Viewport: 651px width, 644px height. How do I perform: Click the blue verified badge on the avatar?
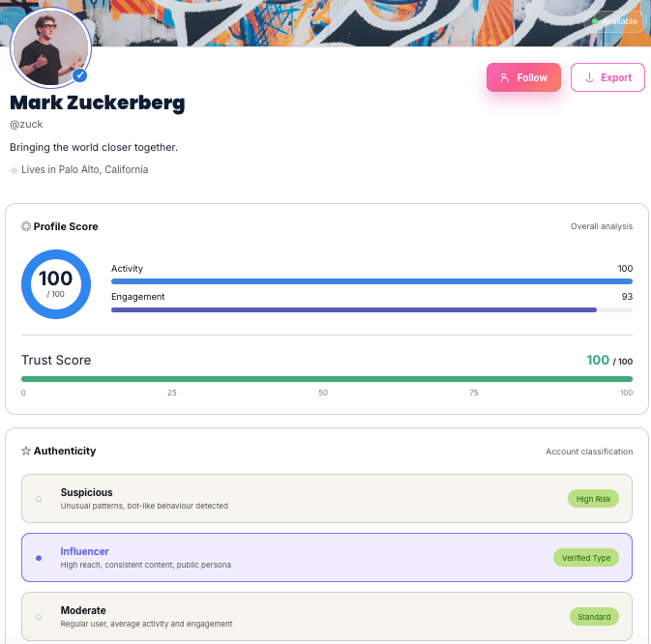click(80, 75)
